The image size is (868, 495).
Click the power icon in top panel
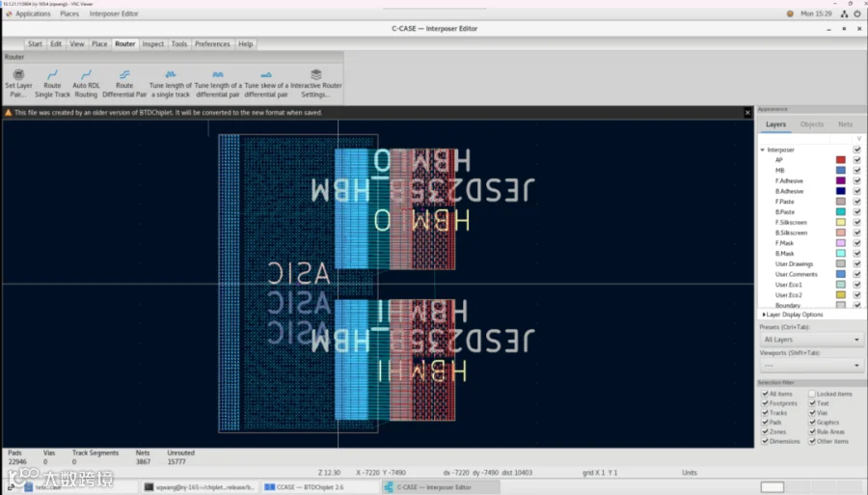click(857, 14)
